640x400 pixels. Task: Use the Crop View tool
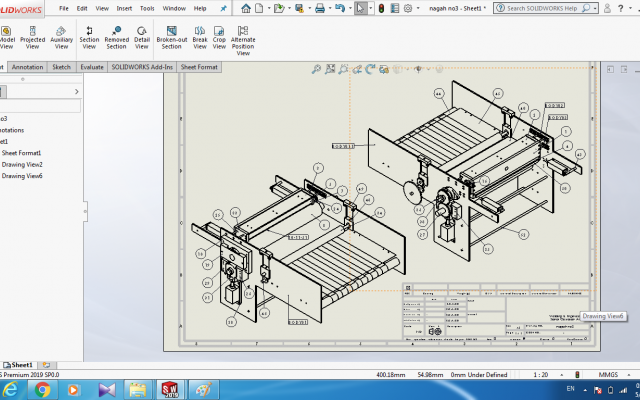[219, 37]
